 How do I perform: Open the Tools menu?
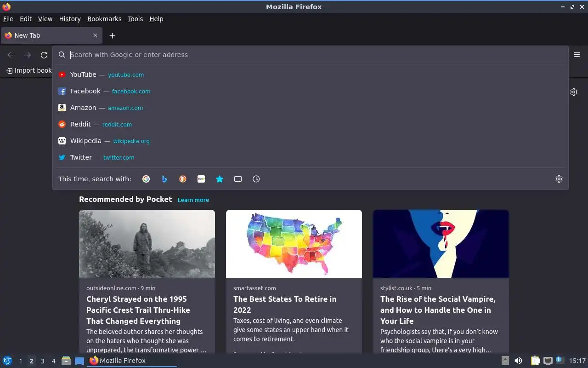[x=135, y=19]
